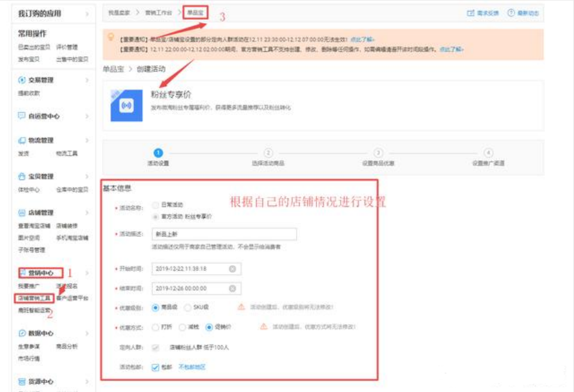Image resolution: width=574 pixels, height=392 pixels.
Task: Click the 粉丝专享价 blue activity icon
Action: [x=126, y=106]
